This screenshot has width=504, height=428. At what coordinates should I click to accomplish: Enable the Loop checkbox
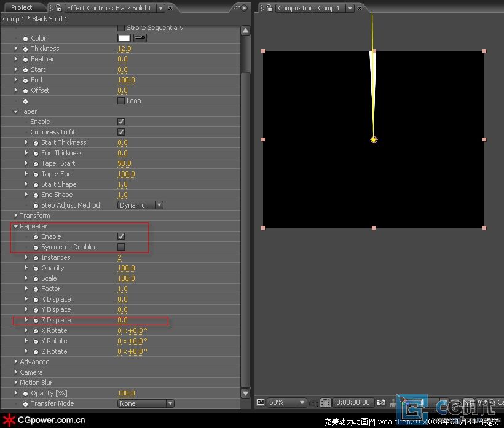pyautogui.click(x=121, y=101)
